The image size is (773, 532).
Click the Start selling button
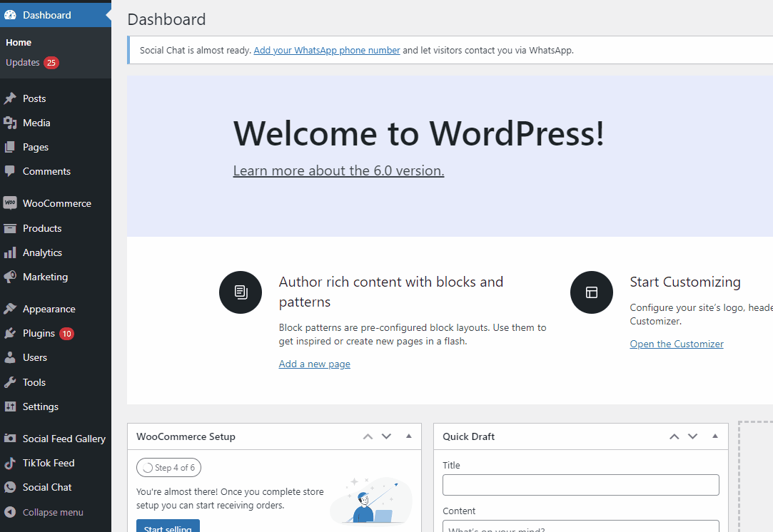(x=168, y=526)
